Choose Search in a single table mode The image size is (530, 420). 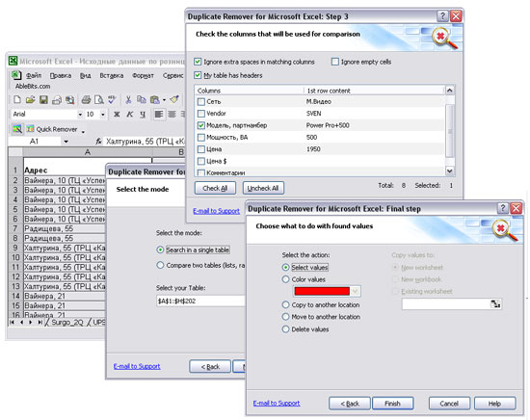click(x=160, y=250)
